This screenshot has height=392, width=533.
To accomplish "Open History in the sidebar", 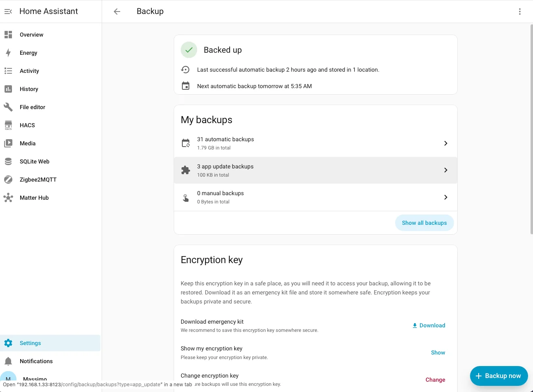I will click(51, 89).
